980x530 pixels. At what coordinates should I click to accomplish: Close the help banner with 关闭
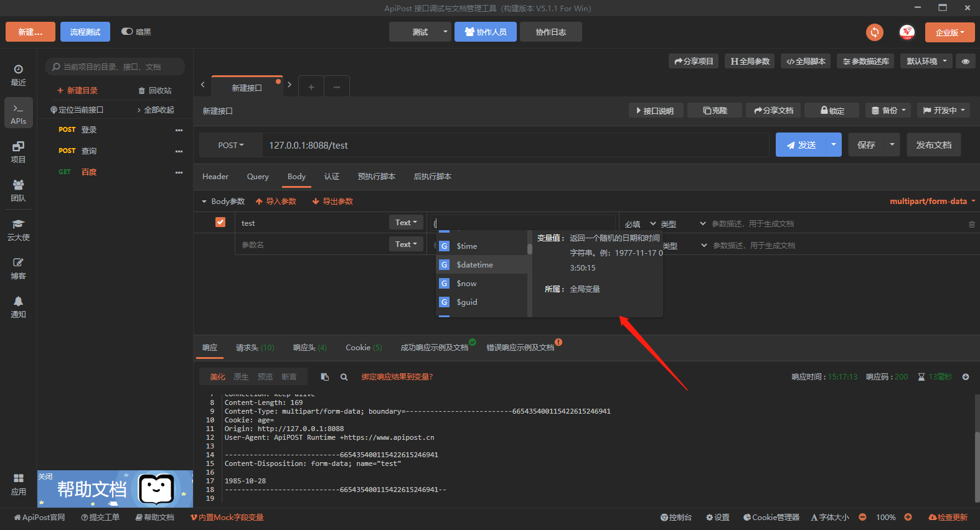pos(45,477)
